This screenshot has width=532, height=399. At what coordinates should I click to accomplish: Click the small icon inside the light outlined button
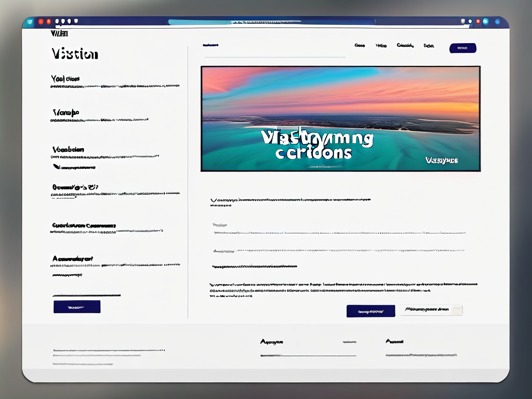tap(457, 311)
